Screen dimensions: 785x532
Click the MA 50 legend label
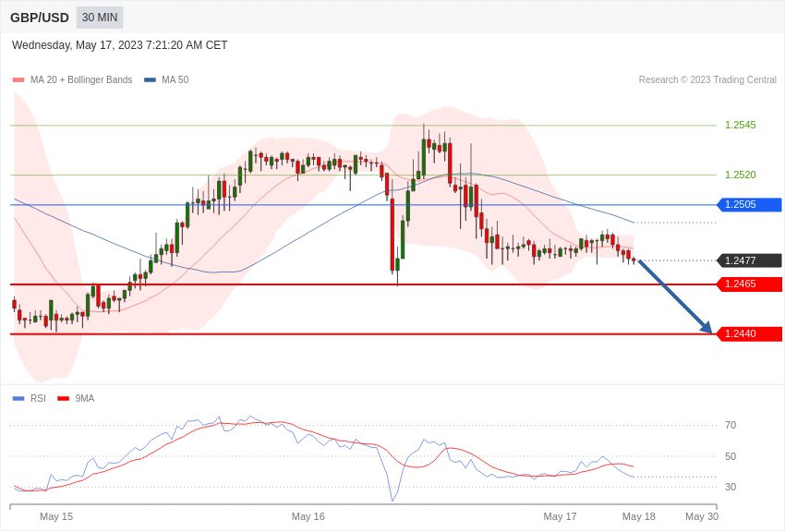pyautogui.click(x=175, y=79)
